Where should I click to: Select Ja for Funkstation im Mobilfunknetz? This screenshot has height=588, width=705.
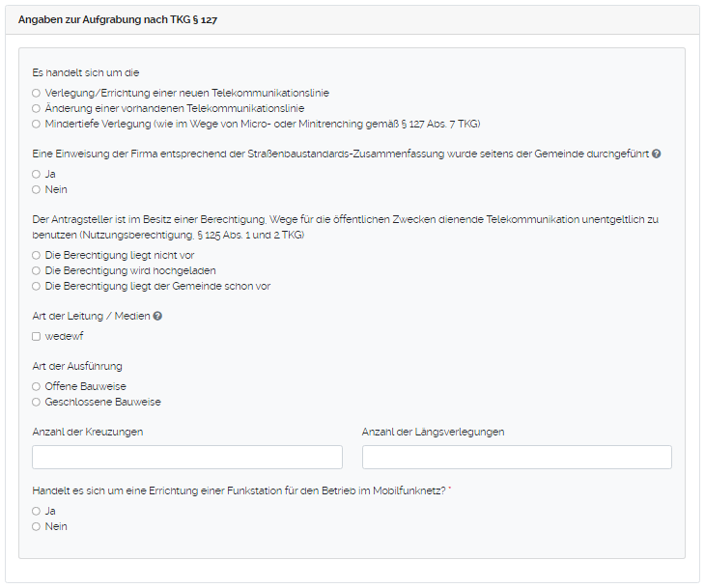click(x=36, y=511)
